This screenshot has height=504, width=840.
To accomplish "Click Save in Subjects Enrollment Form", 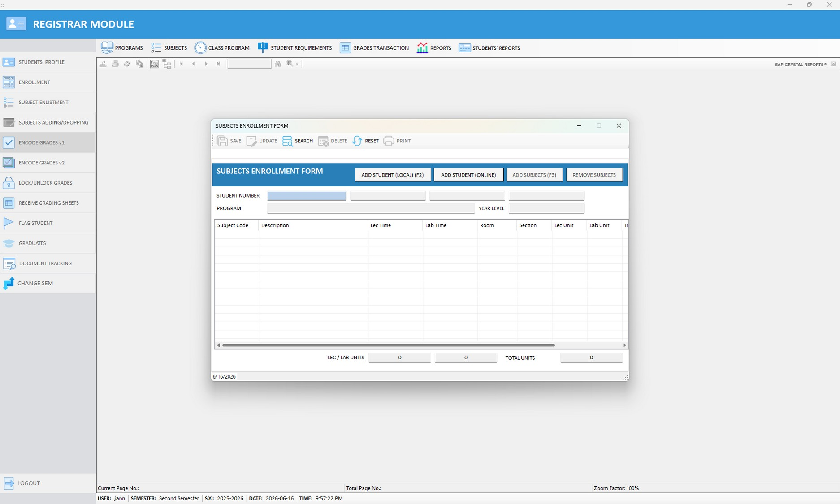I will point(229,141).
